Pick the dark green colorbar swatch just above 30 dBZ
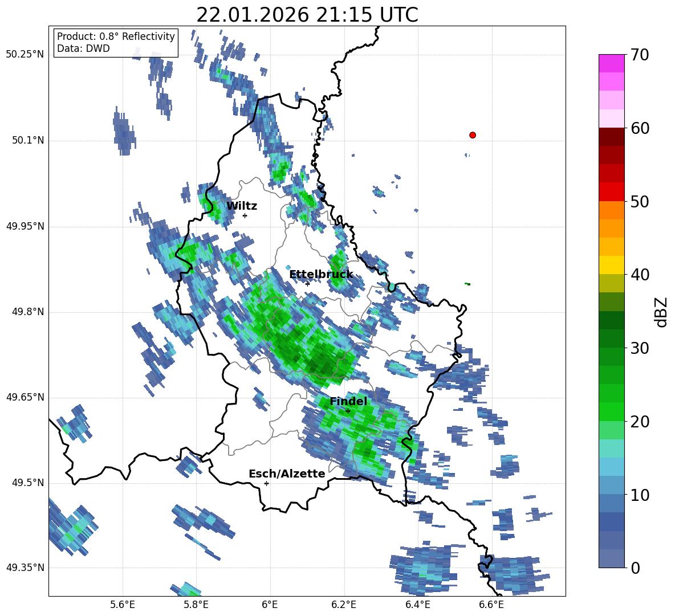Image resolution: width=675 pixels, height=616 pixels. (x=611, y=338)
